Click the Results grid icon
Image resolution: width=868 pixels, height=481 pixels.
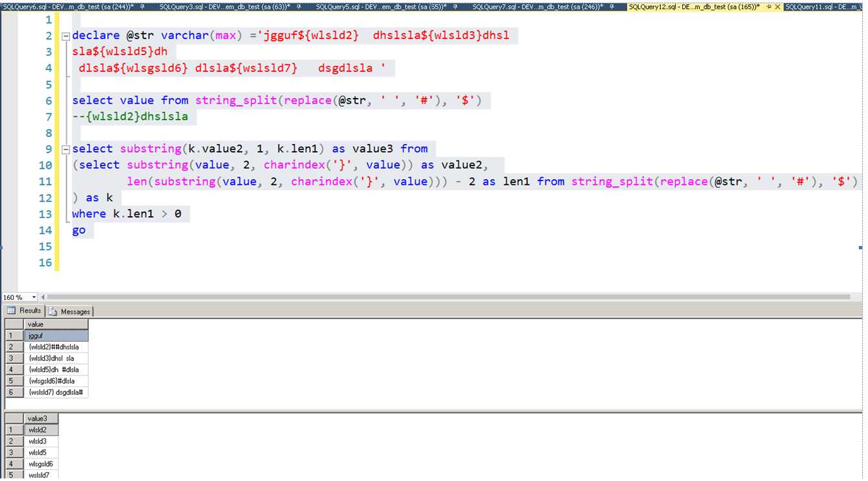coord(11,311)
